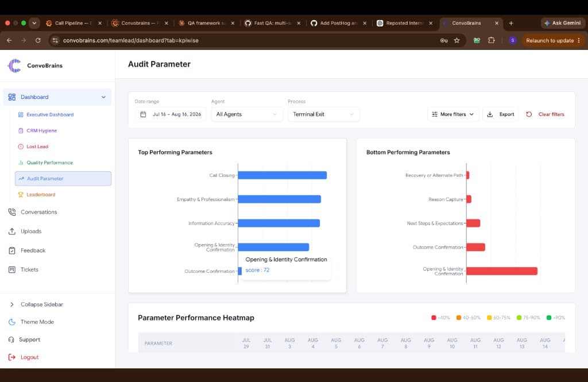
Task: Click the site info icon in address bar
Action: (55, 40)
